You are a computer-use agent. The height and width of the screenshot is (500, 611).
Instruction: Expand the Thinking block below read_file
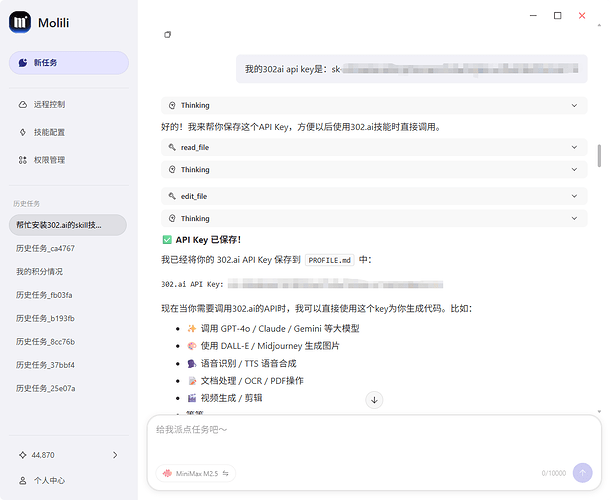(374, 170)
